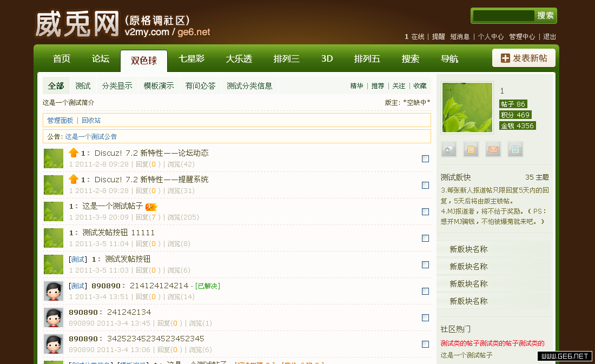This screenshot has width=595, height=364.
Task: Tick checkbox for Discuz 7.2 论坛动态 post
Action: click(425, 158)
